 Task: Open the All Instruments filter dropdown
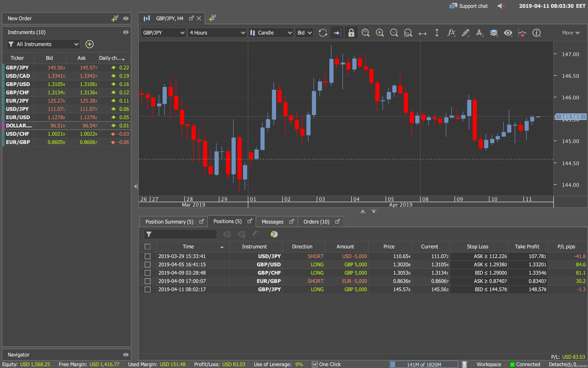coord(43,44)
